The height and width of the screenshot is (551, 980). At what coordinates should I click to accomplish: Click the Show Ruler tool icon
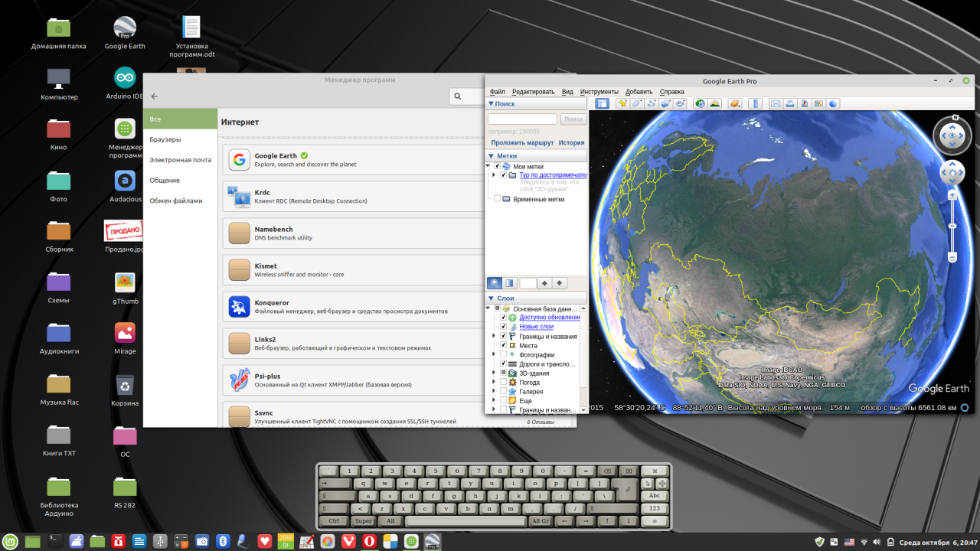754,103
